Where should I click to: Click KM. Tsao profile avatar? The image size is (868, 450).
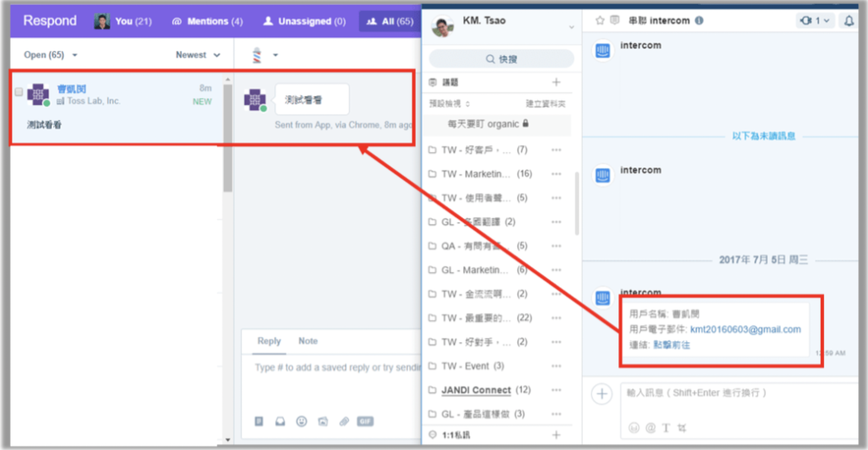click(x=443, y=26)
